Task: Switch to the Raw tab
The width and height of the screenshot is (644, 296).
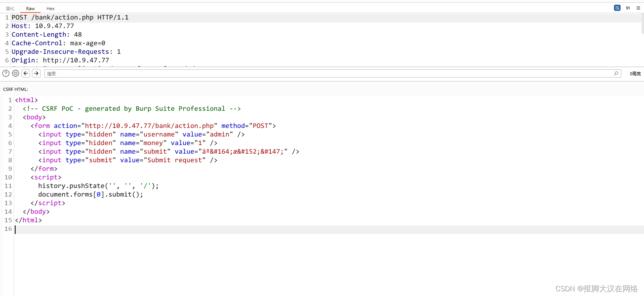Action: [x=30, y=9]
